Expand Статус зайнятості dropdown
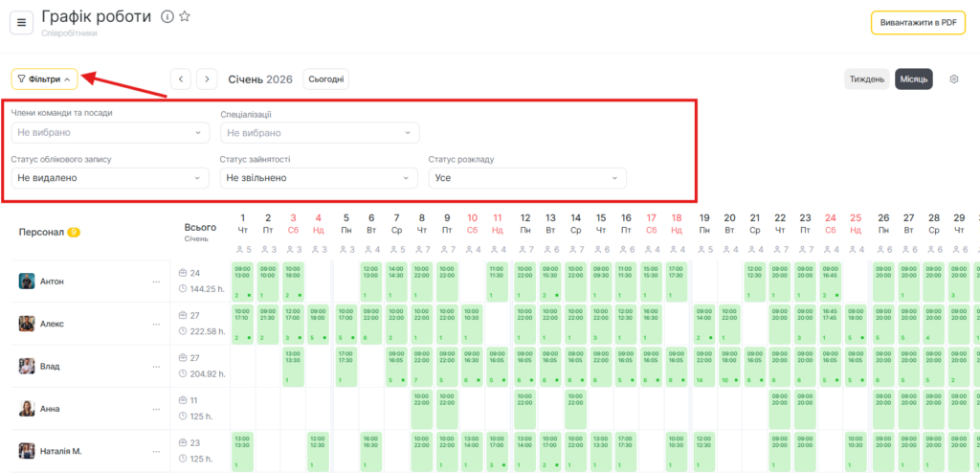The image size is (980, 473). [320, 178]
